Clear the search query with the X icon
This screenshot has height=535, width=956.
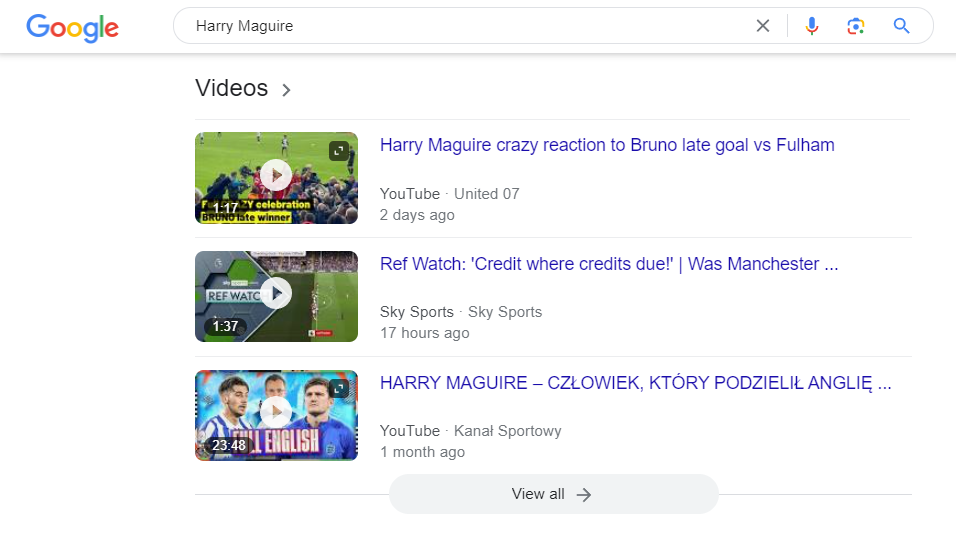pos(763,26)
